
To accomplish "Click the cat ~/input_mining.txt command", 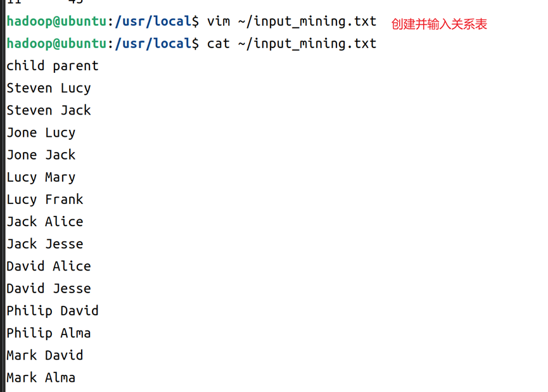I will point(292,44).
